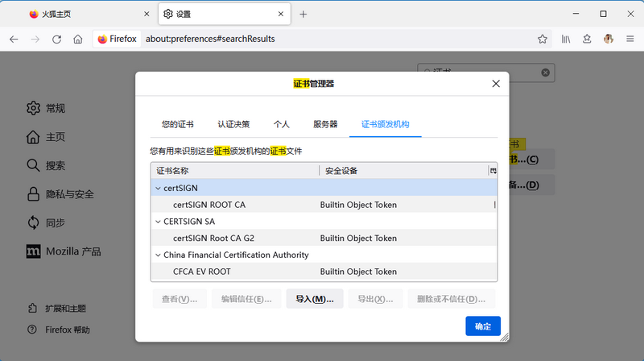Close the certificate manager dialog

(x=495, y=84)
